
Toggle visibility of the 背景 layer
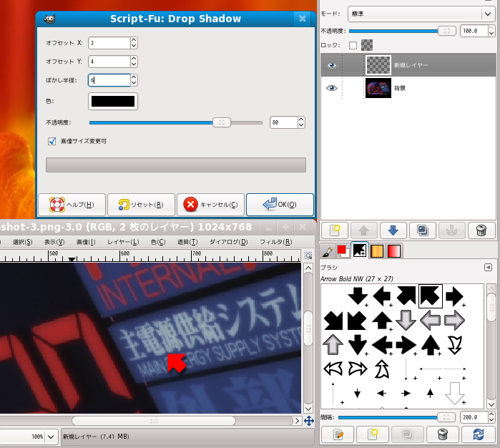[x=331, y=88]
